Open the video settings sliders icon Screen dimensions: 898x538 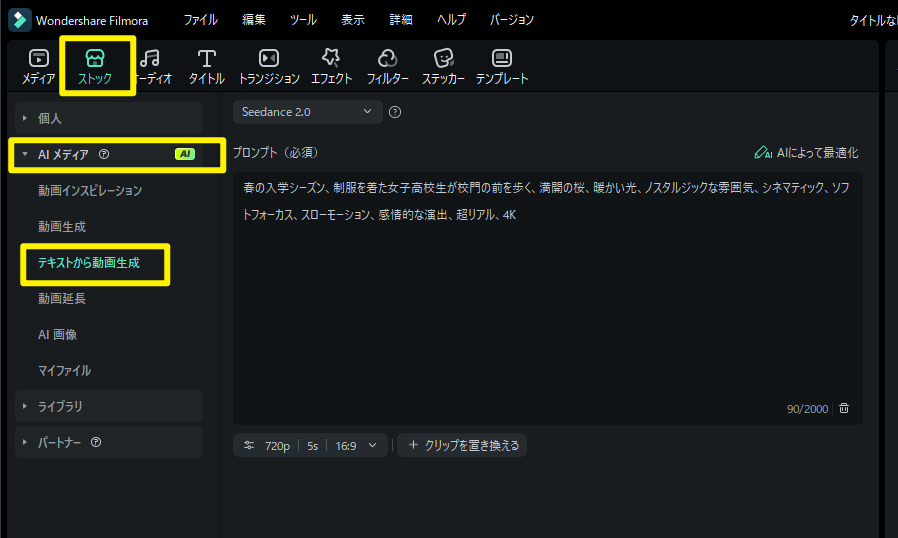point(249,445)
